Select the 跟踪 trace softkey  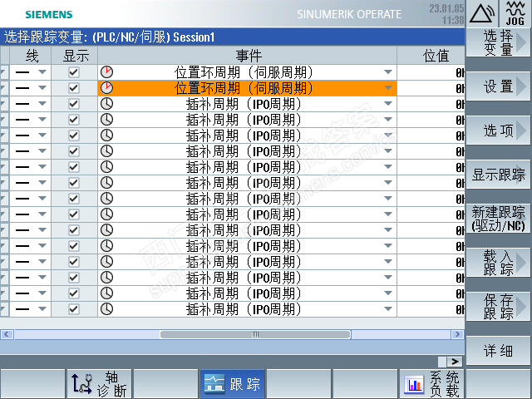[x=232, y=384]
